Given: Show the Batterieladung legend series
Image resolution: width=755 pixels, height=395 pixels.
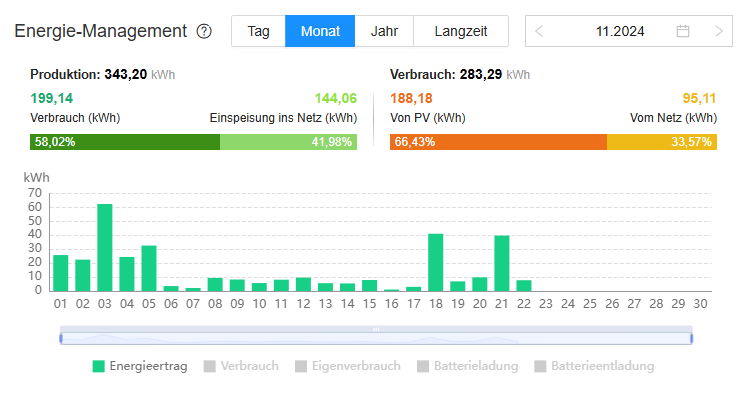Looking at the screenshot, I should click(468, 366).
